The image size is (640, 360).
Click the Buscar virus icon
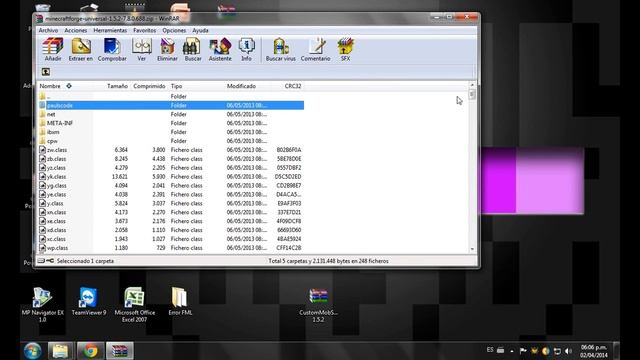281,49
